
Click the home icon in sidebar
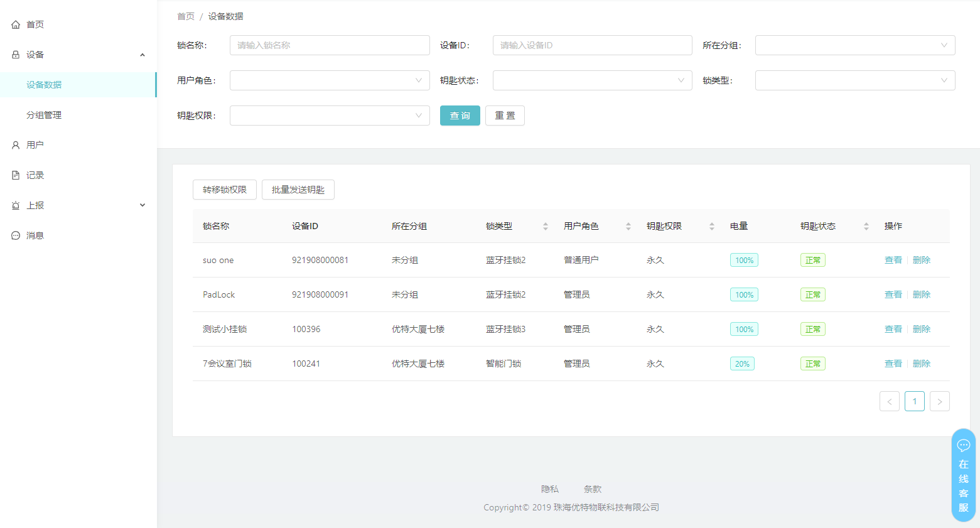[16, 24]
